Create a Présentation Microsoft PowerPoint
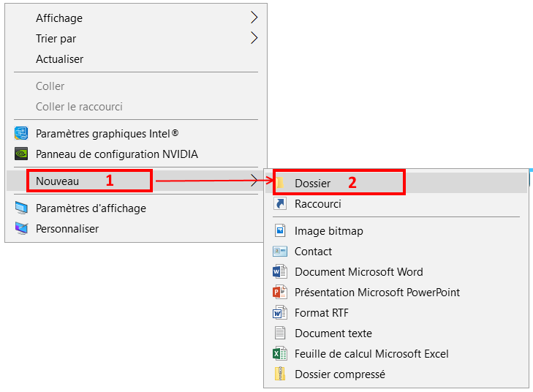 coord(396,292)
